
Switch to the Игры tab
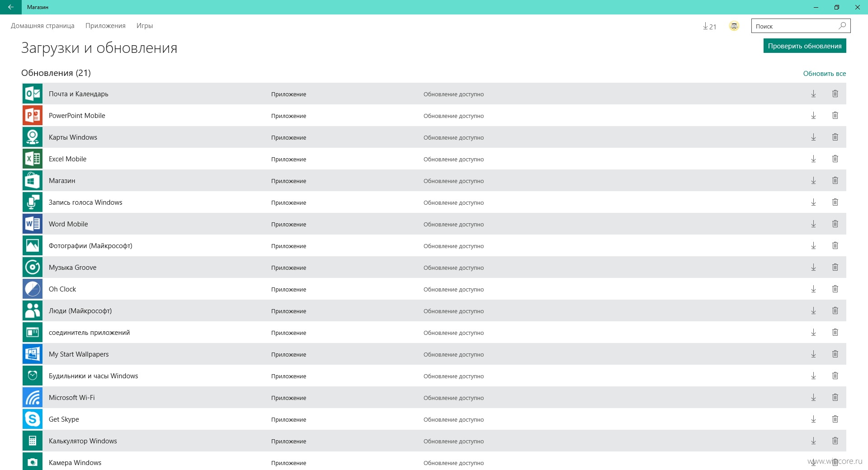click(145, 26)
